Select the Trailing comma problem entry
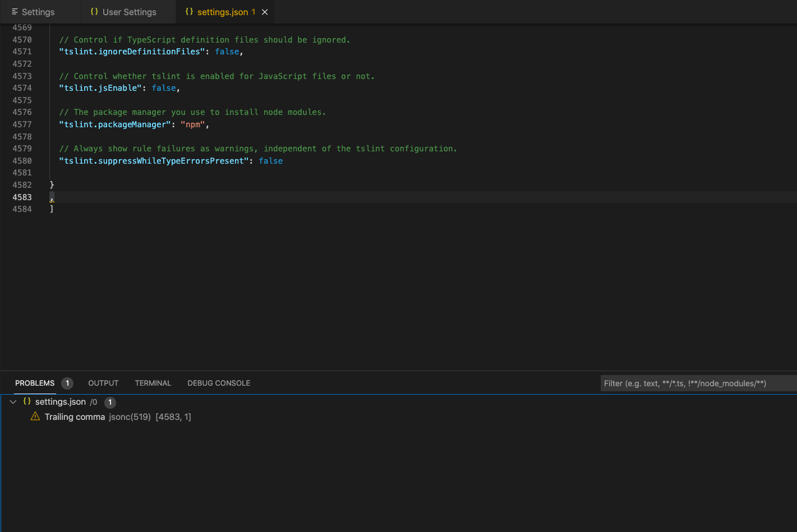This screenshot has width=797, height=532. tap(75, 417)
